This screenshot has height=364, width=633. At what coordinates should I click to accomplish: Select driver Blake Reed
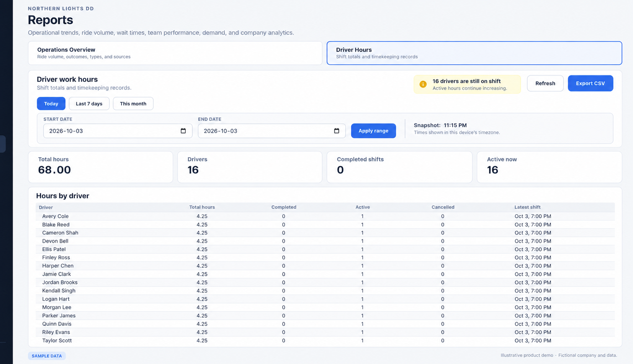(x=325, y=225)
